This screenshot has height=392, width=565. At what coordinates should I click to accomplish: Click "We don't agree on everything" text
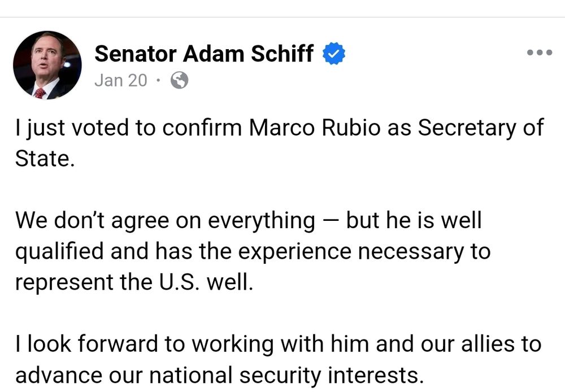point(165,220)
